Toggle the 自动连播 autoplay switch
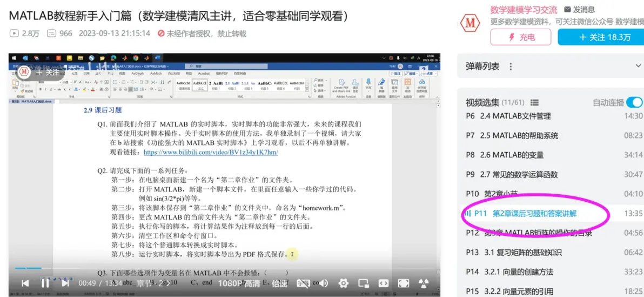Viewport: 644px width, 297px height. click(635, 102)
